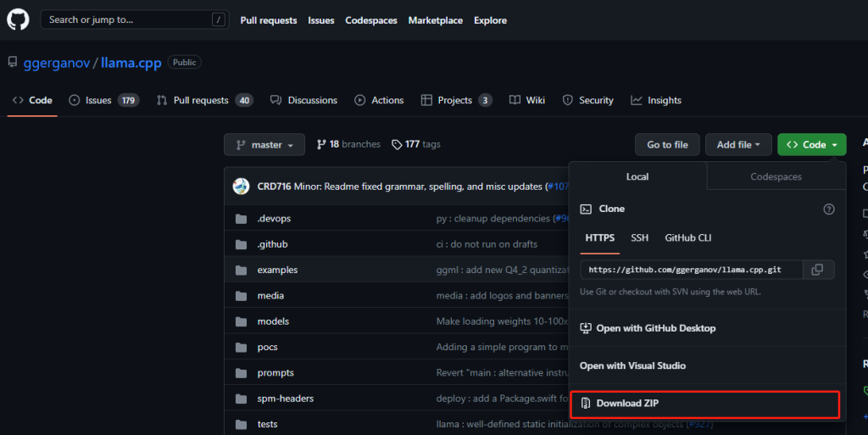This screenshot has width=868, height=435.
Task: Open the Security tab
Action: pos(588,100)
